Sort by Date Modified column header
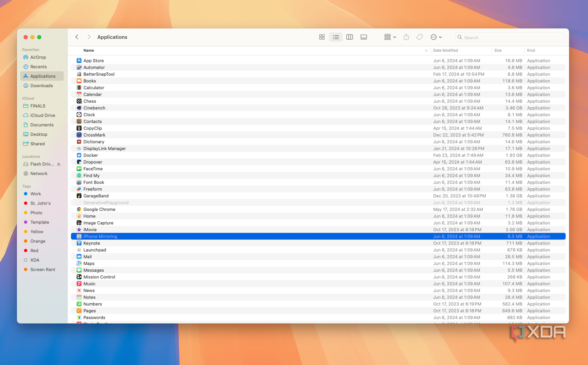Screen dimensions: 588x365 (x=445, y=51)
